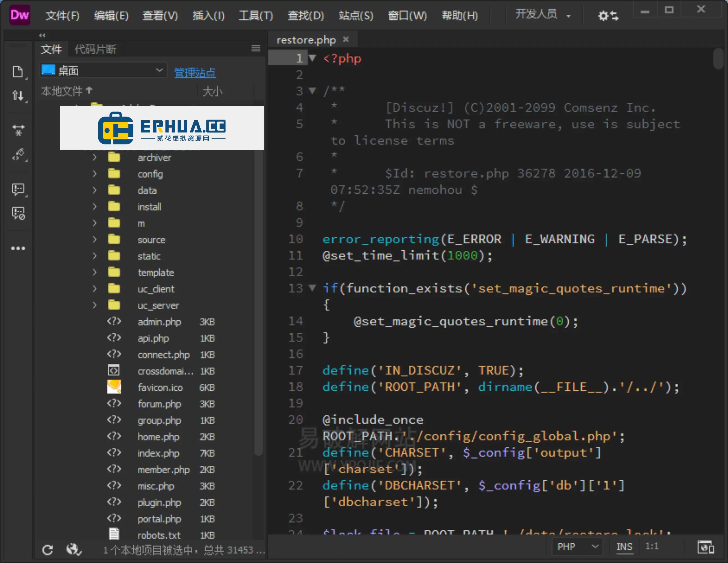
Task: Close the restore.php document tab
Action: coord(346,39)
